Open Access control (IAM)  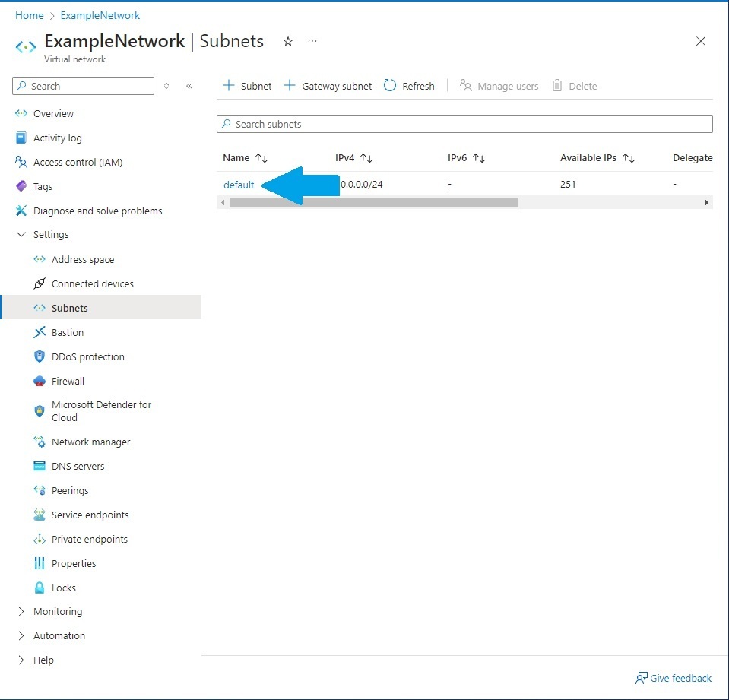coord(79,162)
